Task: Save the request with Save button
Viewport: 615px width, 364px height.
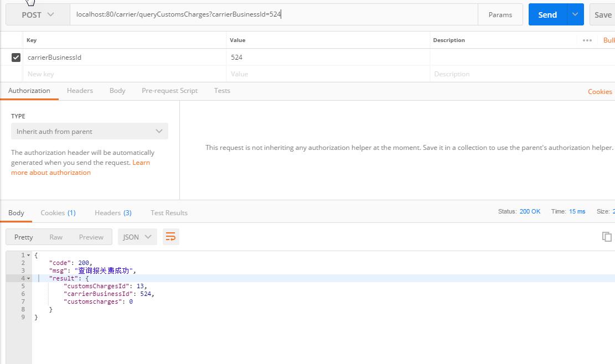Action: pyautogui.click(x=602, y=14)
